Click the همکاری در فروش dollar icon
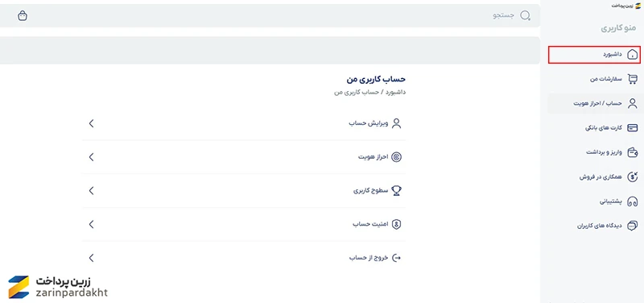This screenshot has width=644, height=303. coord(633,176)
